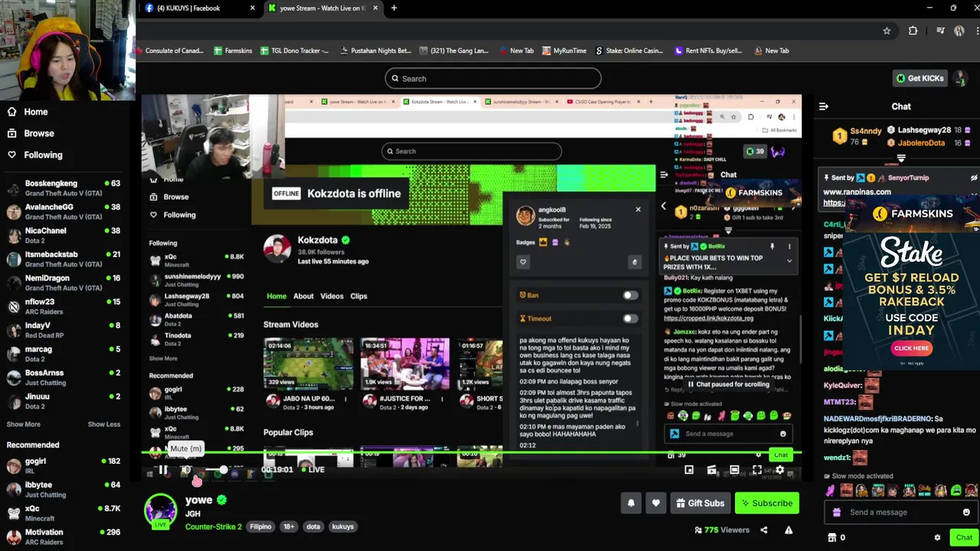Click the Filipino tag
Viewport: 980px width, 551px height.
(x=260, y=527)
